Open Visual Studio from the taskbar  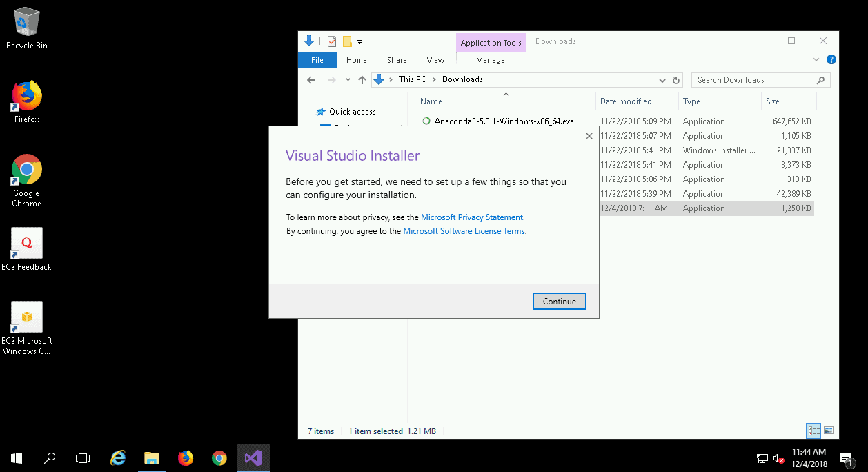[253, 458]
